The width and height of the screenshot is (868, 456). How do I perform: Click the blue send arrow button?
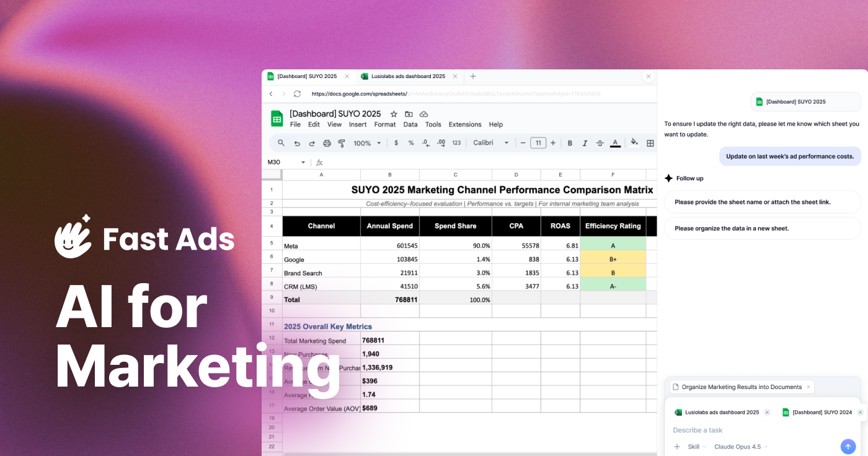(x=848, y=446)
